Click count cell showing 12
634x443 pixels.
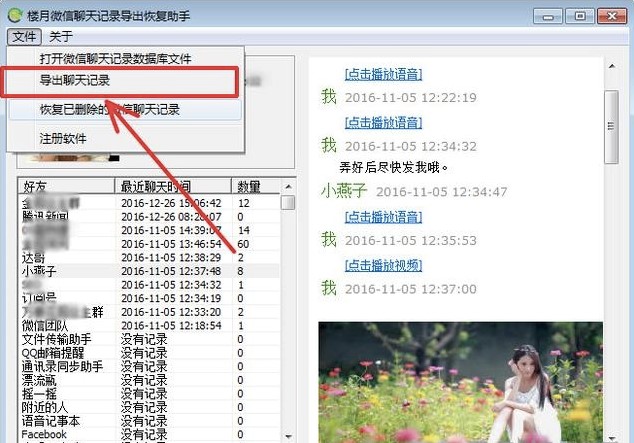click(244, 203)
